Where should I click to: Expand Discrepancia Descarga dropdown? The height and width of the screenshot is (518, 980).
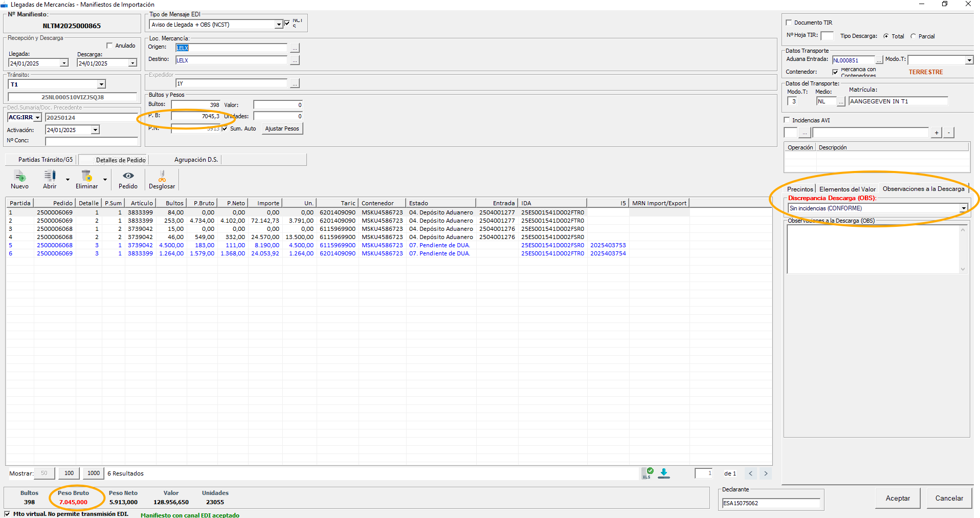pos(963,208)
